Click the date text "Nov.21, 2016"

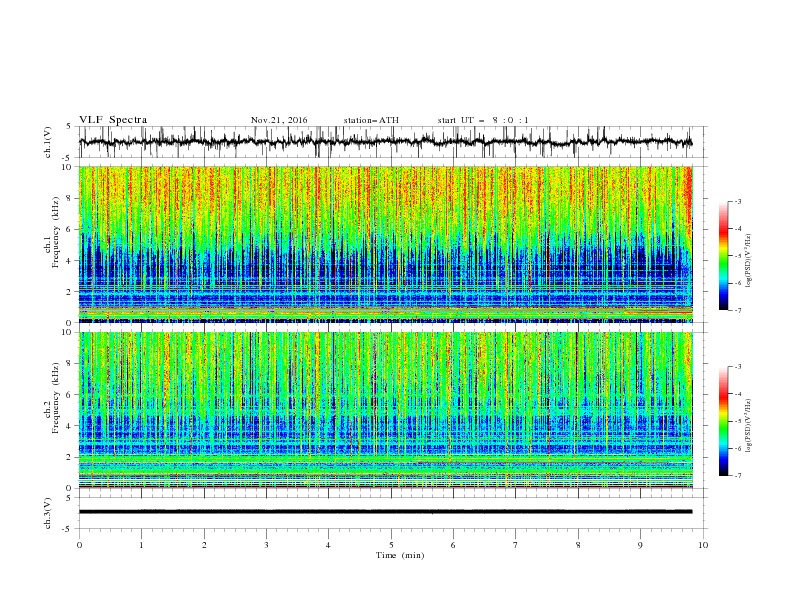click(x=279, y=120)
